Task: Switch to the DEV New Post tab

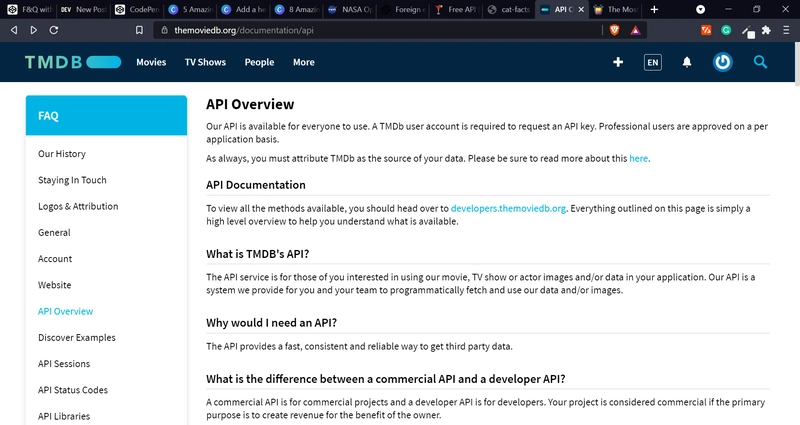Action: point(84,9)
